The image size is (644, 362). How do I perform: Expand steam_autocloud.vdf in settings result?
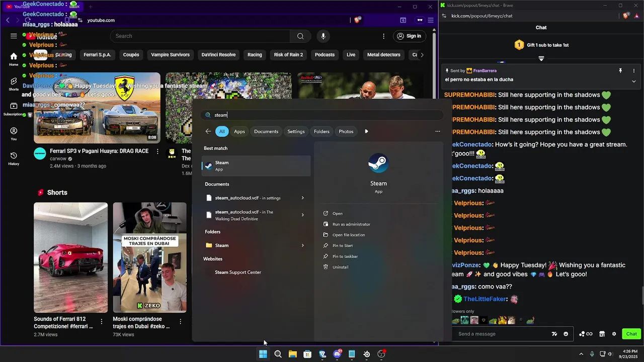tap(302, 198)
